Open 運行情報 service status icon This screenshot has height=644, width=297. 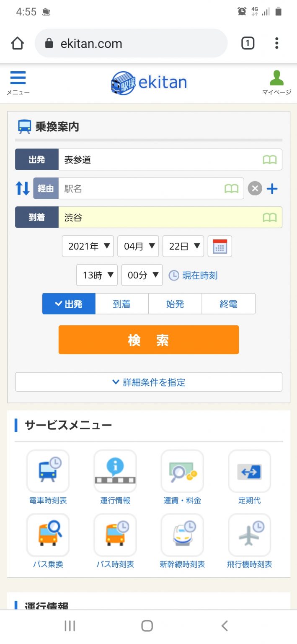115,471
